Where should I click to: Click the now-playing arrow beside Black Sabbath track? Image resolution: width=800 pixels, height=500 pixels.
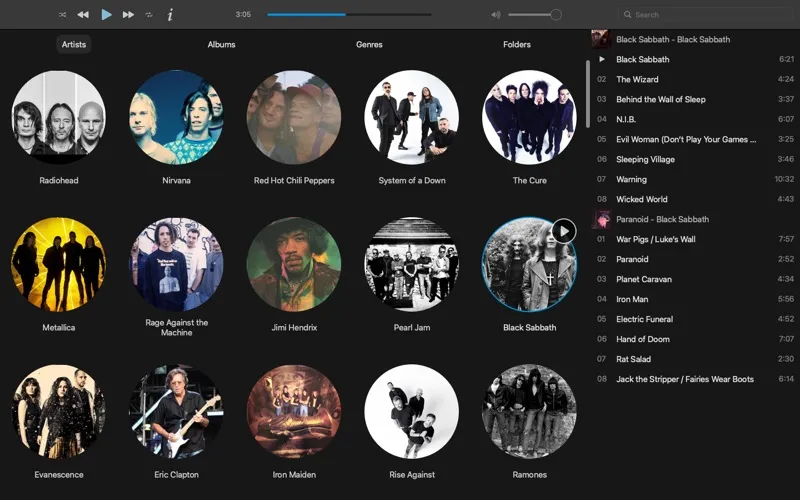click(602, 59)
